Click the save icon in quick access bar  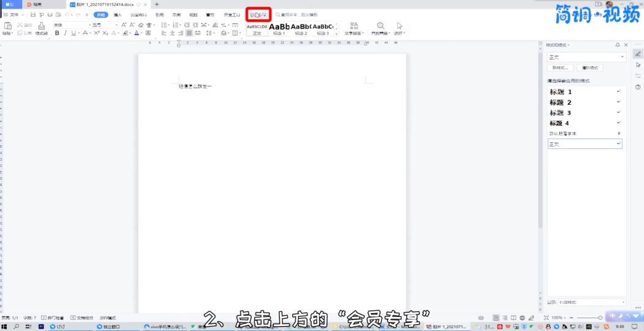pos(33,14)
